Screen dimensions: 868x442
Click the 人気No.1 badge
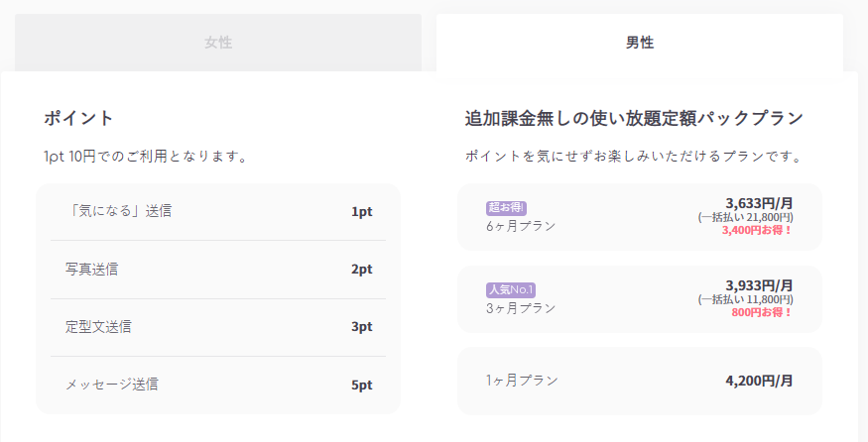click(511, 289)
